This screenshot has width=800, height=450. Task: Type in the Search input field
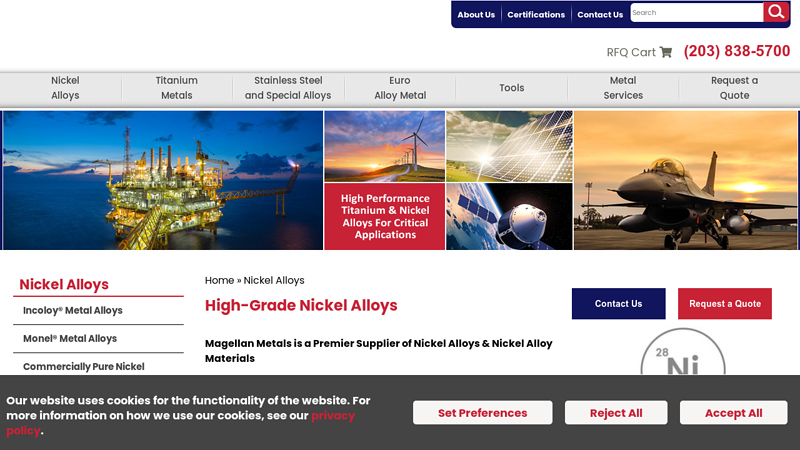(696, 13)
